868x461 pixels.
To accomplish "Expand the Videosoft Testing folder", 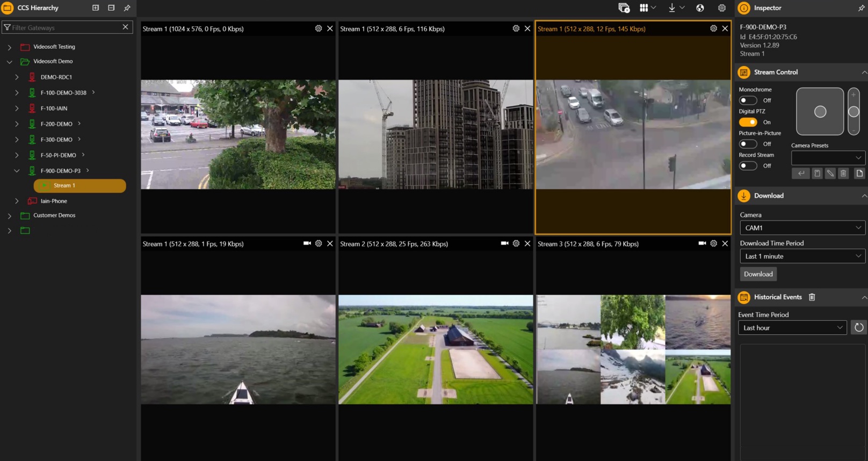I will [x=10, y=47].
